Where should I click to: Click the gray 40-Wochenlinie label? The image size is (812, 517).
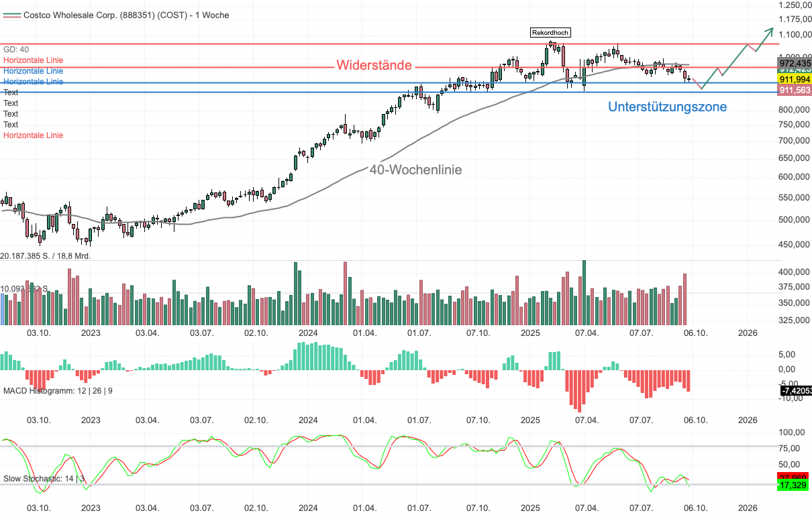415,170
